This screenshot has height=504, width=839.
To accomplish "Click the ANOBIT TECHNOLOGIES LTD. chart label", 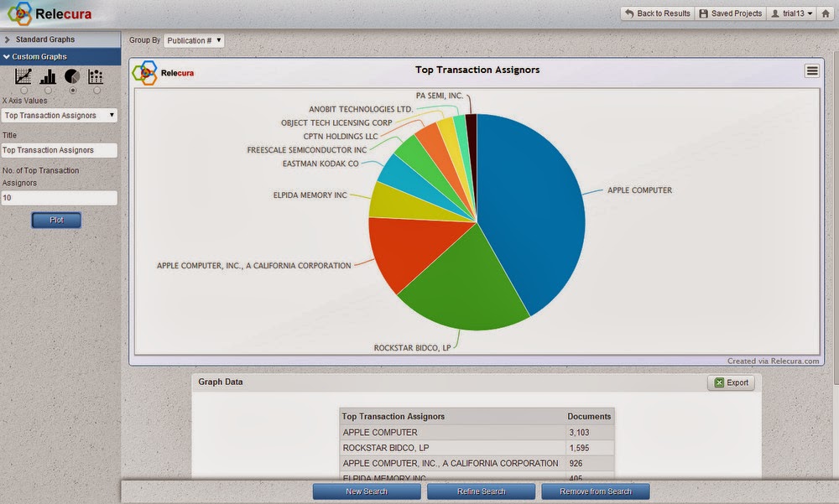I will point(361,109).
